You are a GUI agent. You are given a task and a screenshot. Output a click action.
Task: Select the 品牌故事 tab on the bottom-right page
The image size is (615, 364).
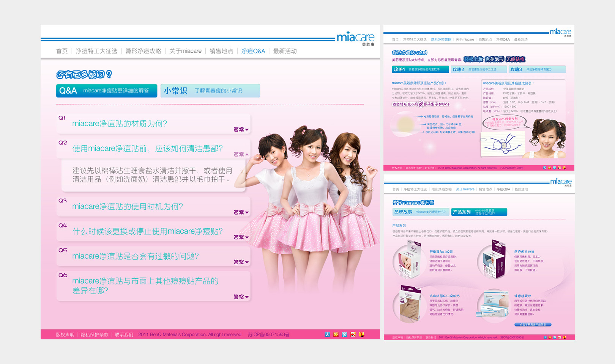421,212
